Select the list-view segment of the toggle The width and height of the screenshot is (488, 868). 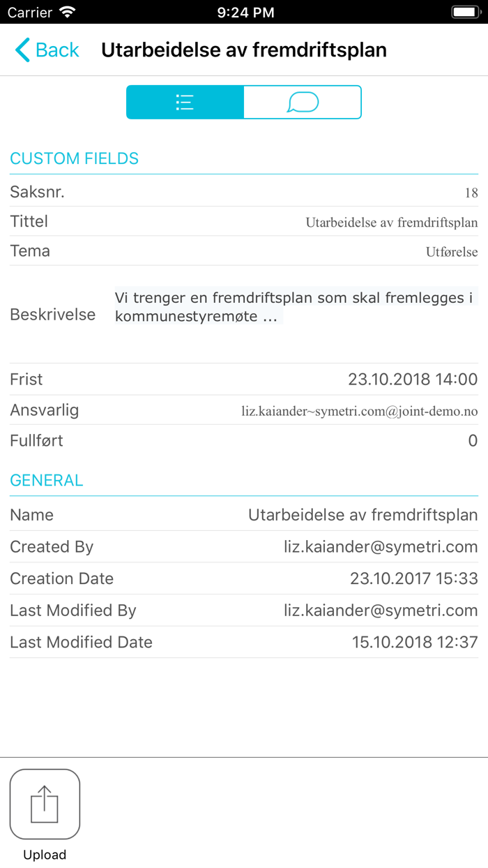click(x=184, y=102)
